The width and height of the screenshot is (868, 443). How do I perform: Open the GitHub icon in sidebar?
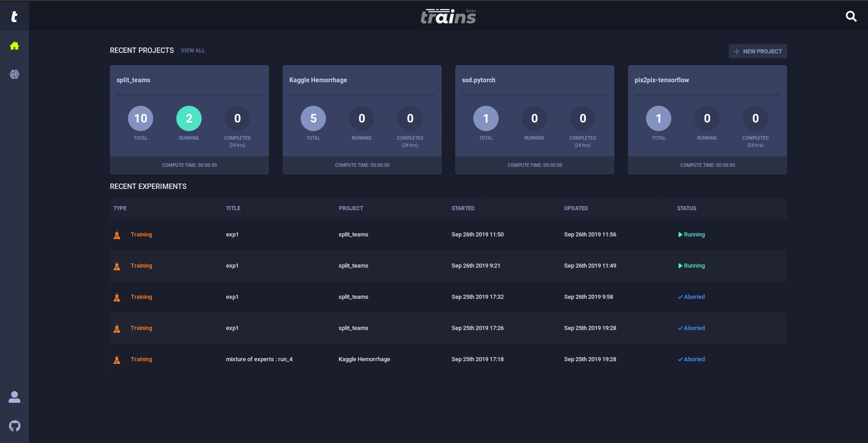(14, 426)
